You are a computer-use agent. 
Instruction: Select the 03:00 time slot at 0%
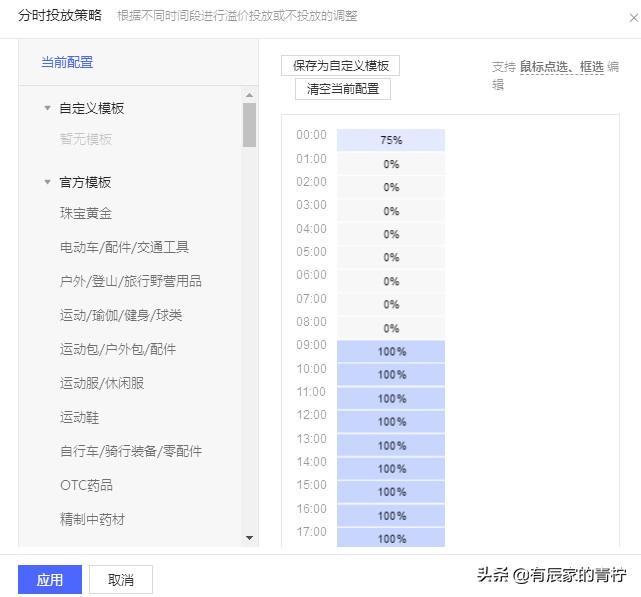pyautogui.click(x=391, y=211)
